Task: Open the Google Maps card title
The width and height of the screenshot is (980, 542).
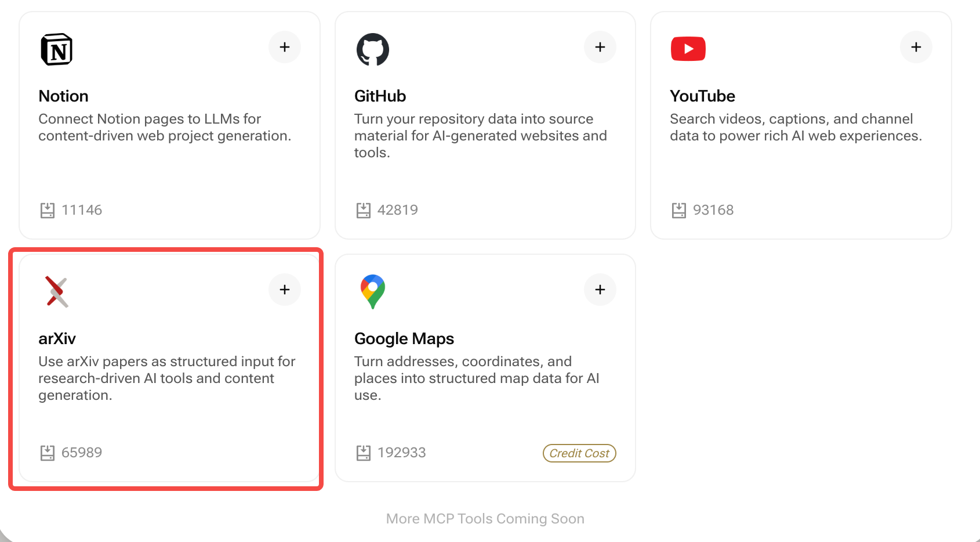Action: tap(404, 339)
